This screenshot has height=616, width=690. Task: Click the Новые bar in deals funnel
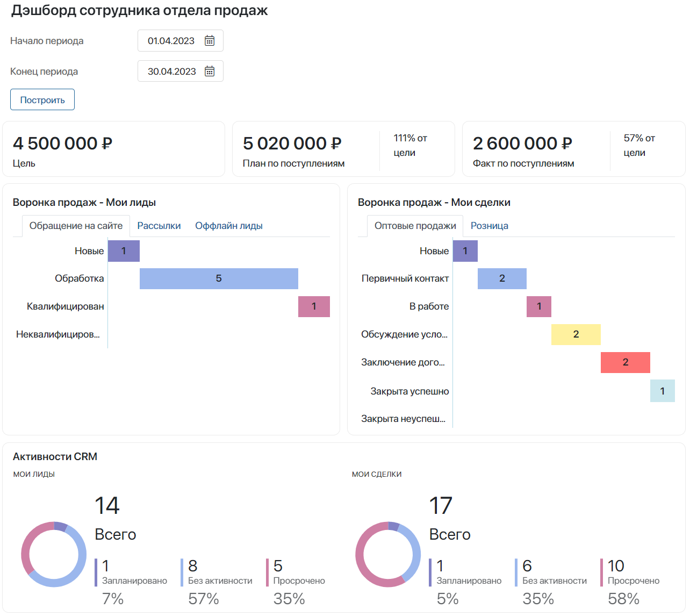[465, 251]
